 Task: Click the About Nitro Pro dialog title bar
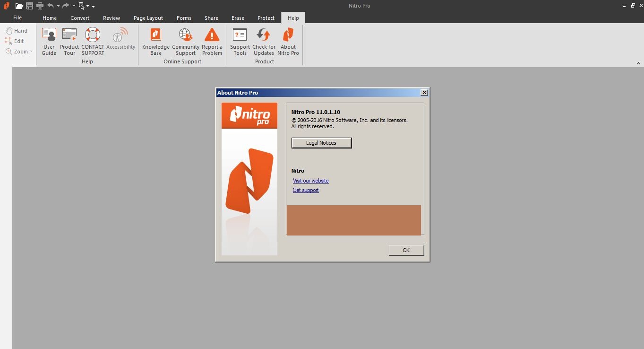pyautogui.click(x=322, y=93)
